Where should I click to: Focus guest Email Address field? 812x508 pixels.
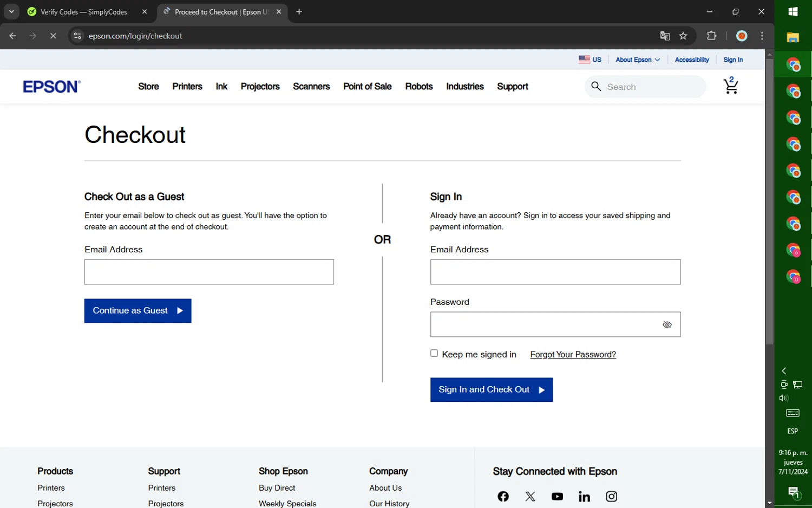tap(209, 272)
